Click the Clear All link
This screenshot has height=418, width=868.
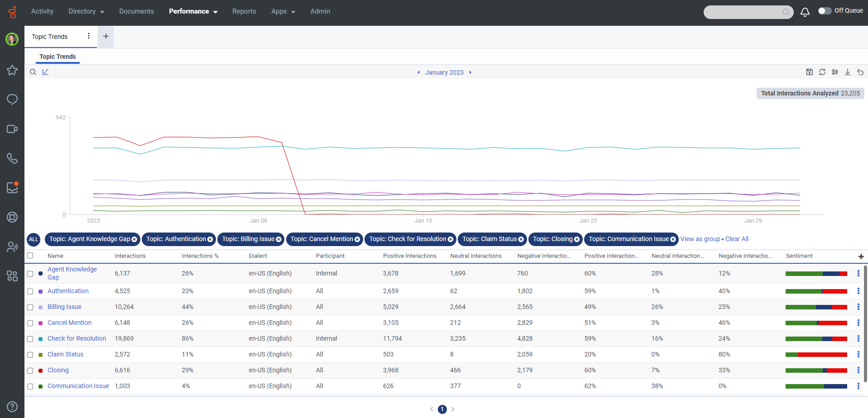point(737,239)
